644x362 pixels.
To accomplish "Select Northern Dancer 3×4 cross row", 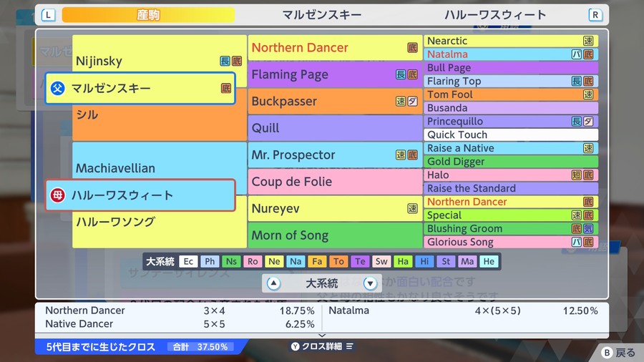I will pos(180,310).
